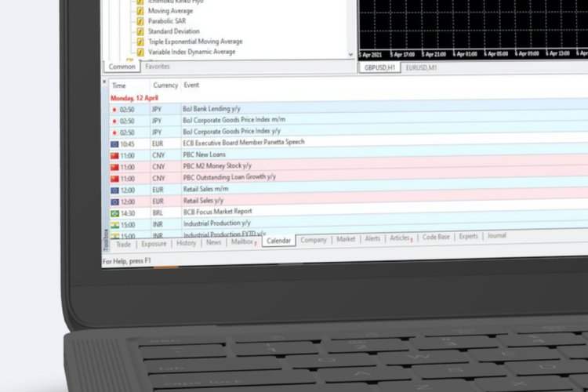Switch to the Favorites tab in Navigator
This screenshot has height=392, width=588.
(x=158, y=67)
